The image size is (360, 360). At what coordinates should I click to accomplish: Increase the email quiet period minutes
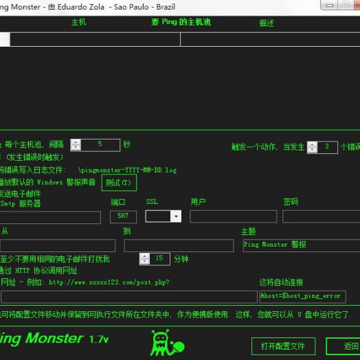tap(145, 256)
